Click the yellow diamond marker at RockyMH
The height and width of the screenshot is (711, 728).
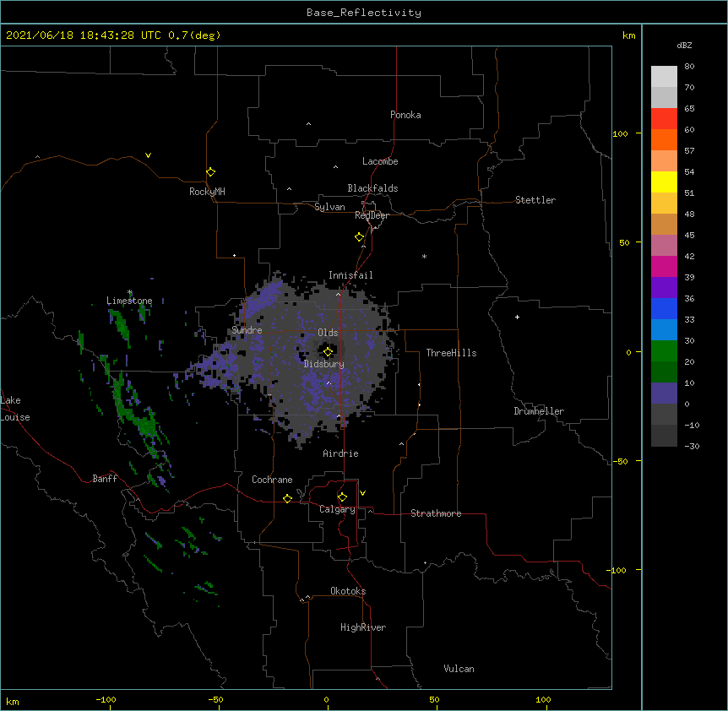[x=210, y=172]
